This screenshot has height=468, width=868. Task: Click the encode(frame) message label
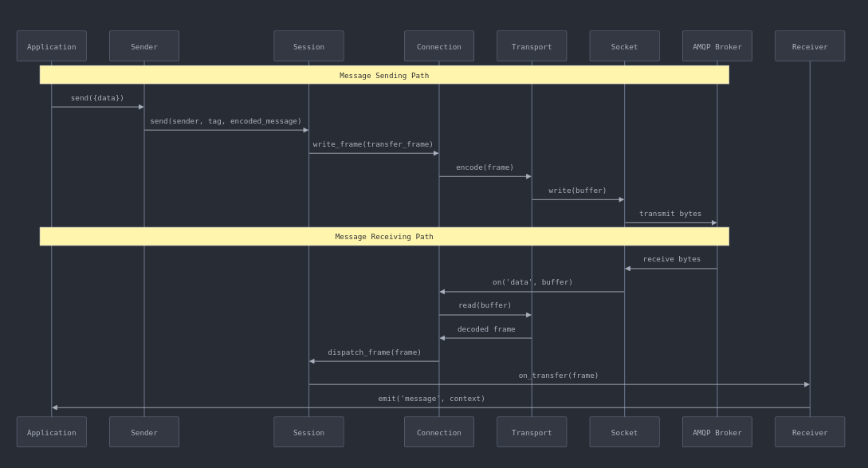(485, 167)
